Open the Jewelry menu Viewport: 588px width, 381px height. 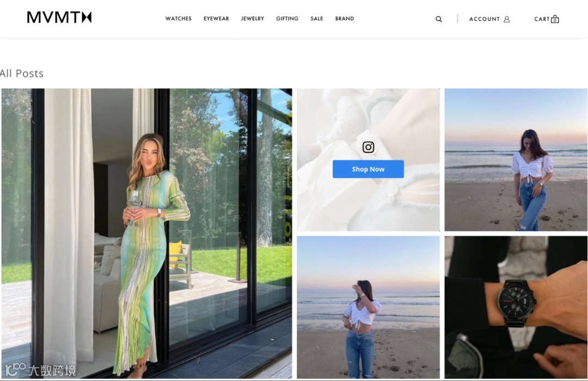point(253,19)
